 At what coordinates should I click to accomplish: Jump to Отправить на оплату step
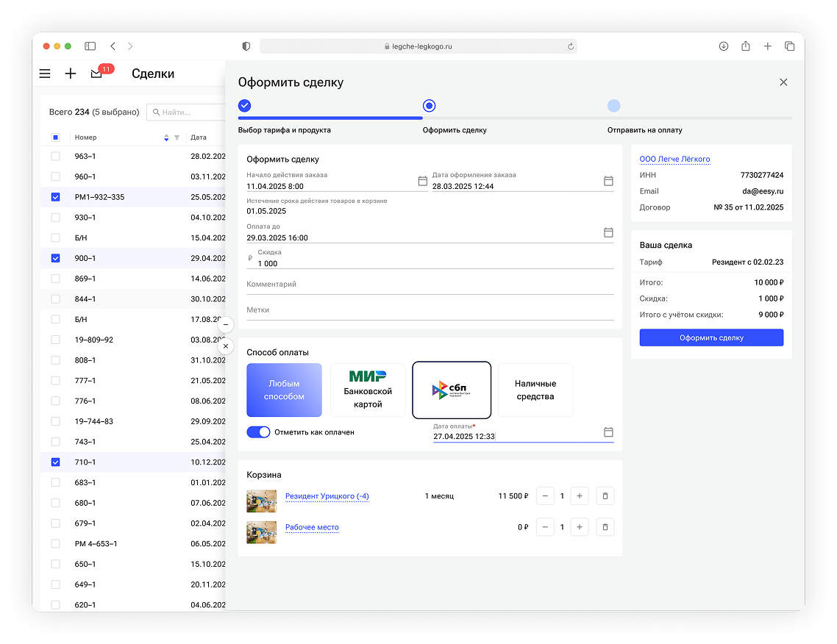614,106
